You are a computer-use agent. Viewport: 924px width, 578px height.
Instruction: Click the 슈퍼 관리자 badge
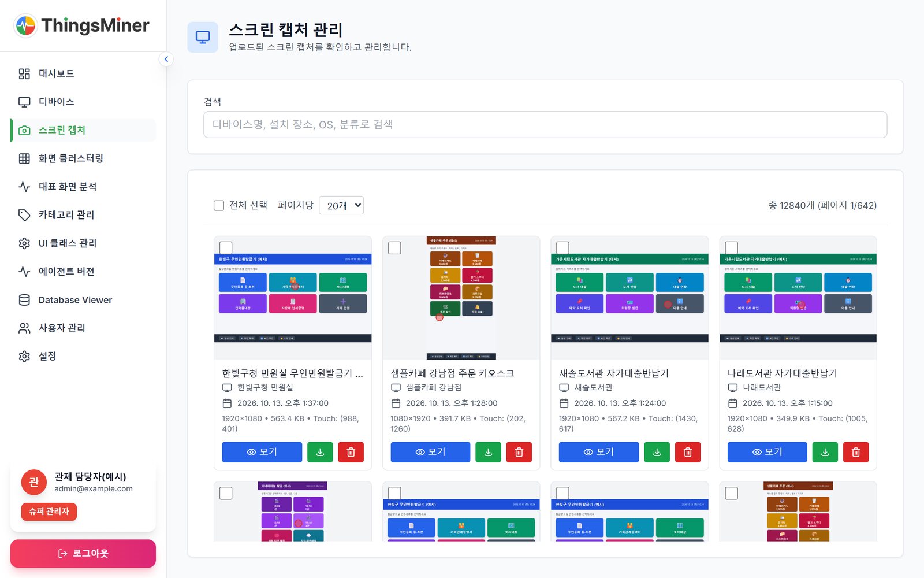tap(49, 512)
